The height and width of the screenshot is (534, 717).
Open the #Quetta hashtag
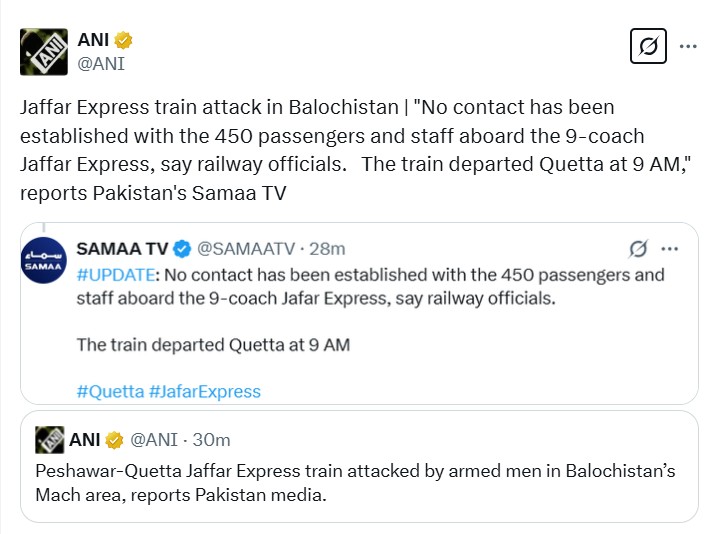(x=110, y=391)
